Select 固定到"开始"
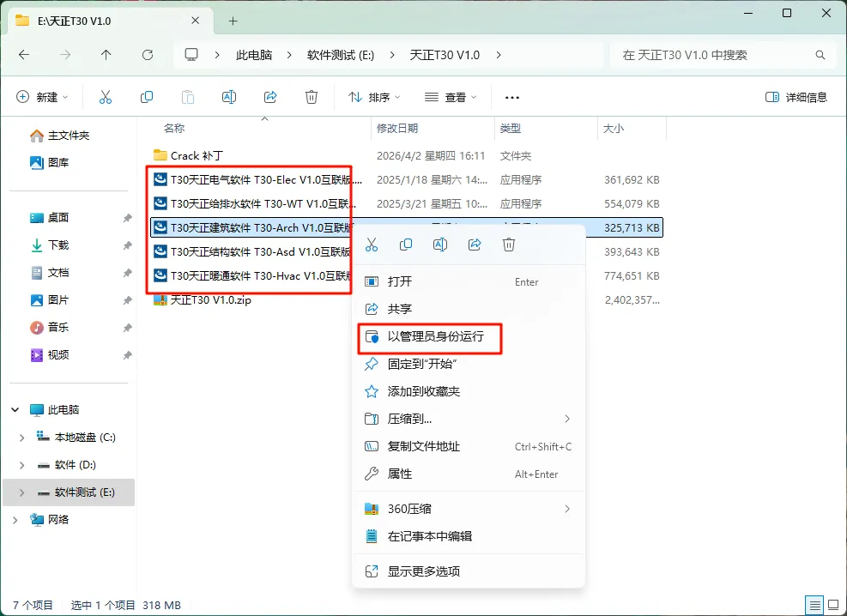The height and width of the screenshot is (616, 847). [x=469, y=364]
